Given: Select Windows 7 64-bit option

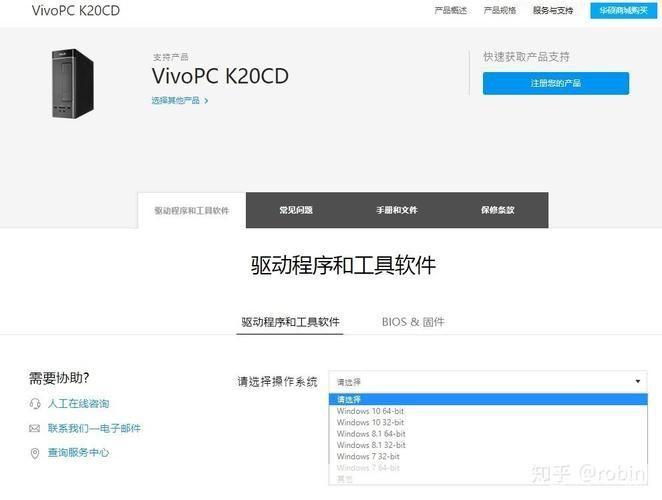Looking at the screenshot, I should pyautogui.click(x=488, y=468).
